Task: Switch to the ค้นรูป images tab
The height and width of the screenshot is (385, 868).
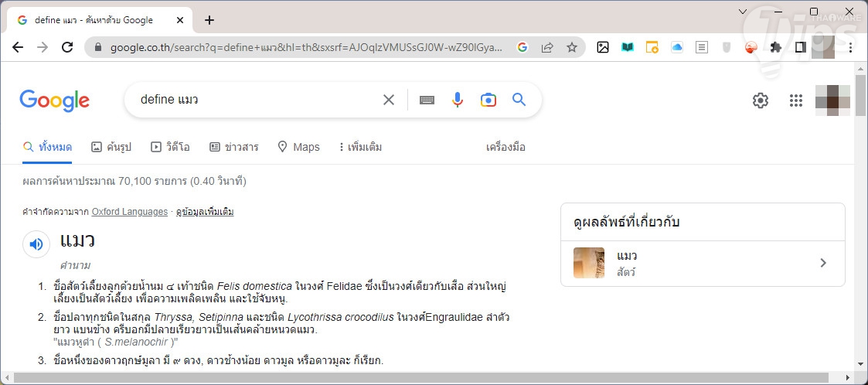Action: [x=111, y=148]
